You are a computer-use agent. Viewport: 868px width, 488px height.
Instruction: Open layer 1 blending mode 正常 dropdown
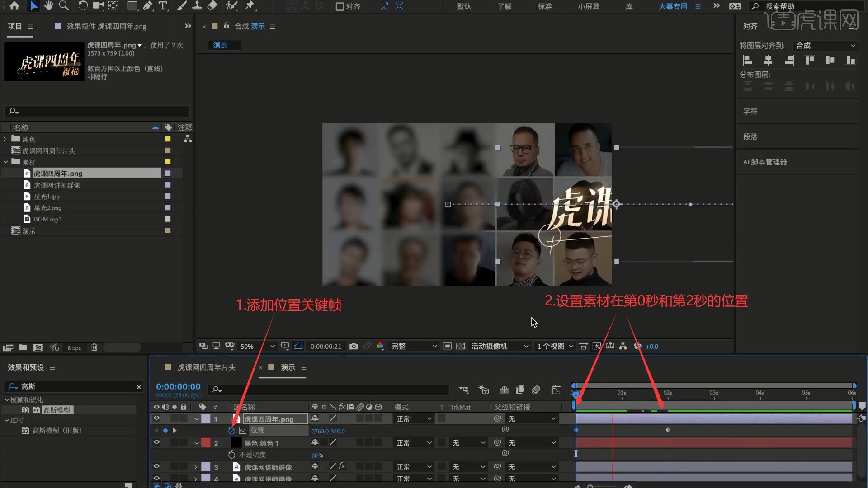(x=414, y=419)
